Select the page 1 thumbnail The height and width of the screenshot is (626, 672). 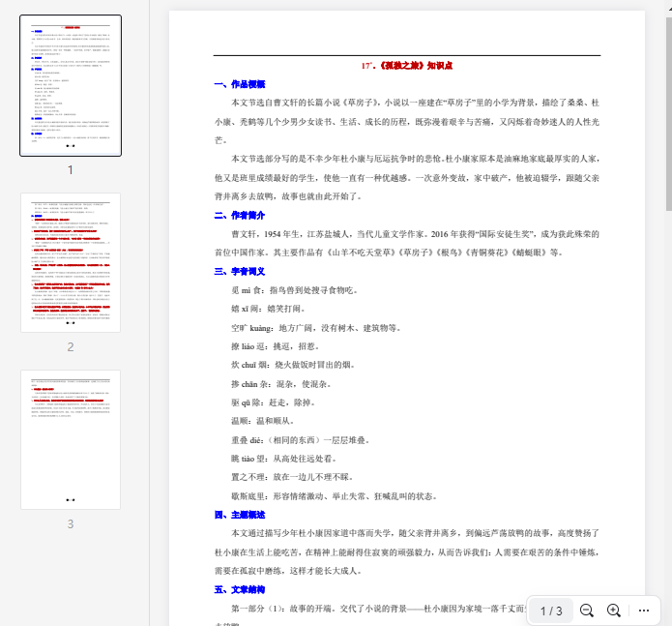point(71,86)
